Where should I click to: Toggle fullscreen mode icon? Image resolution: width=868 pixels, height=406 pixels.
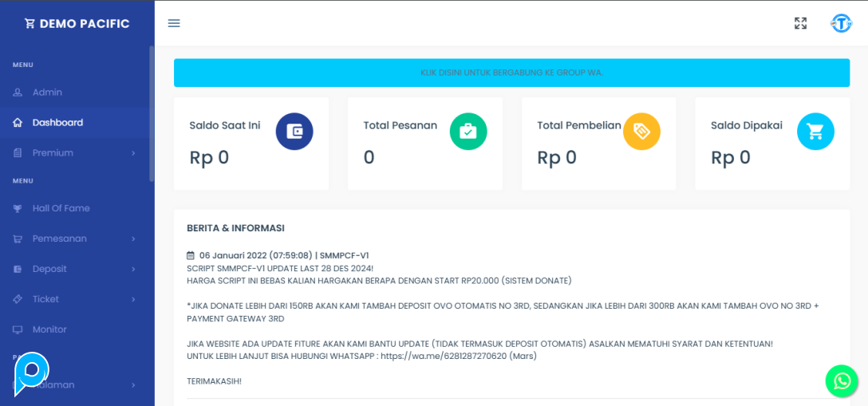pyautogui.click(x=800, y=23)
